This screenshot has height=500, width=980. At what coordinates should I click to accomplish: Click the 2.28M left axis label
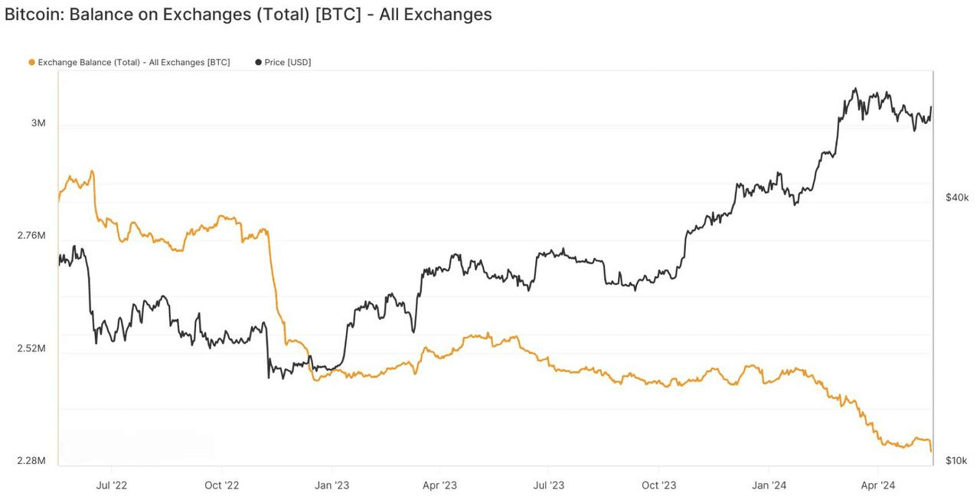(31, 461)
